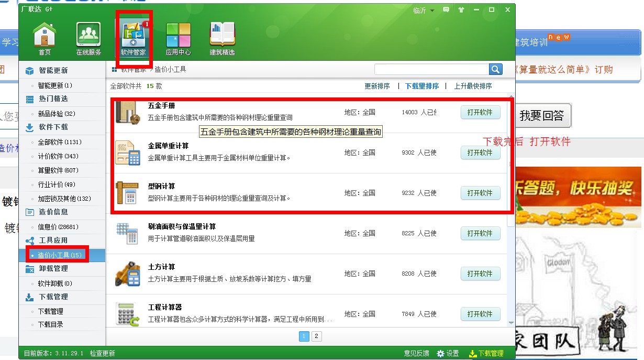
Task: Click 目前版本: 3.11.29.1 status text
Action: 53,354
